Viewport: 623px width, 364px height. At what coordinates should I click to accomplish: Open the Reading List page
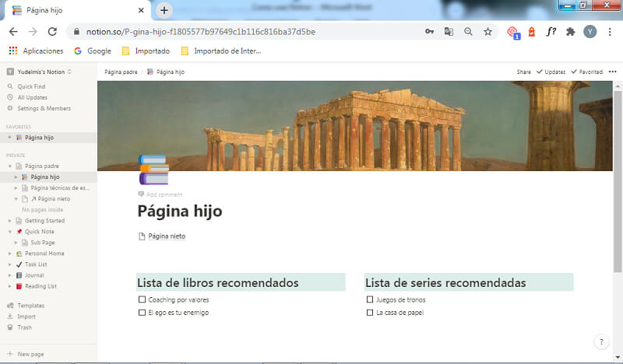pos(40,286)
